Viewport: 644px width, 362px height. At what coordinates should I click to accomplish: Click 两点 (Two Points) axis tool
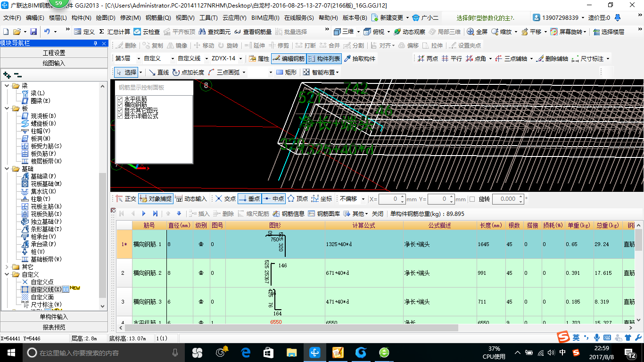(428, 59)
